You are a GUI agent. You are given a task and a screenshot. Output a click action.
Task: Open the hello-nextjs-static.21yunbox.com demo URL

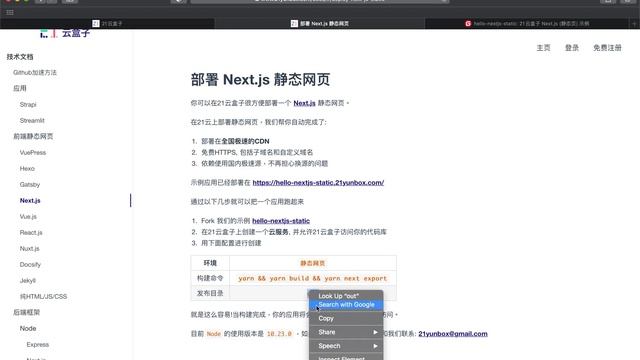coord(318,182)
